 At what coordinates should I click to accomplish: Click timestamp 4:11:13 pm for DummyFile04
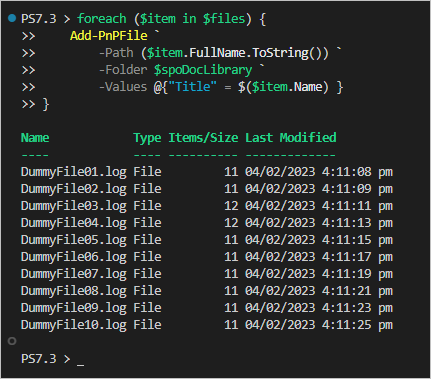point(357,223)
